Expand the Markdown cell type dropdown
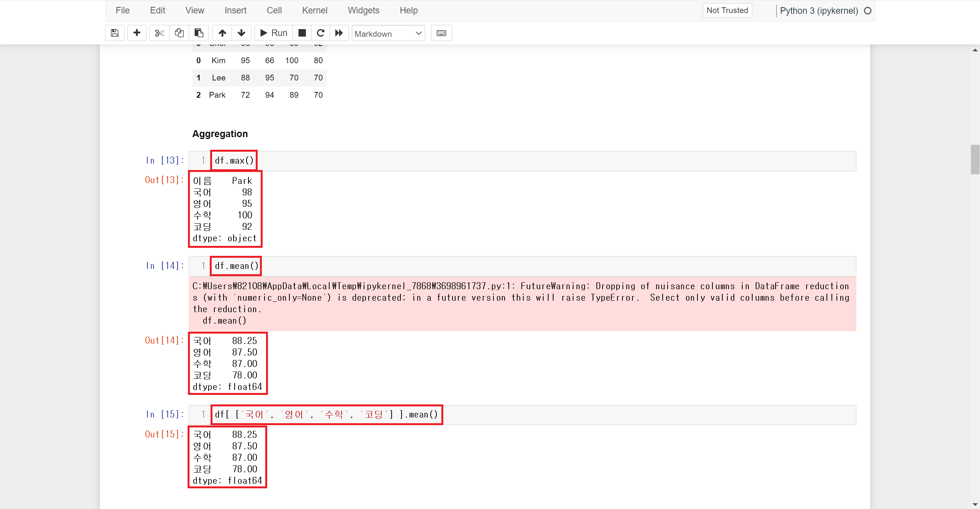 (388, 33)
